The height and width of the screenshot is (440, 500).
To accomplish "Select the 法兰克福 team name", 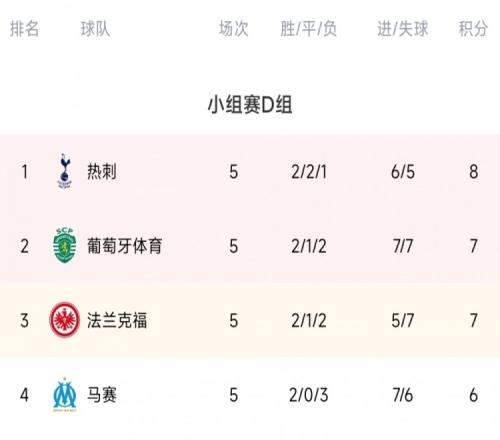I will click(x=117, y=320).
